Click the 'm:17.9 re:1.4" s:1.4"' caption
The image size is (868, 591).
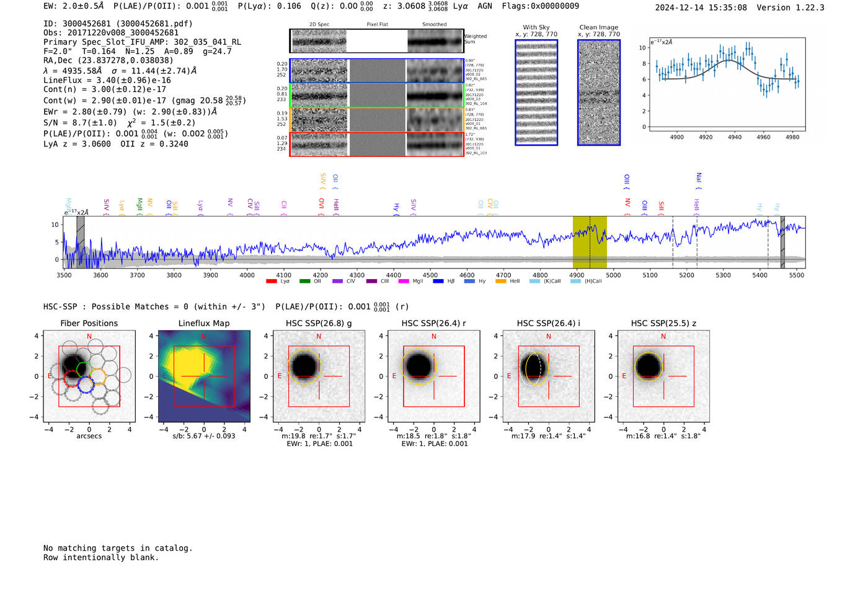tap(549, 436)
